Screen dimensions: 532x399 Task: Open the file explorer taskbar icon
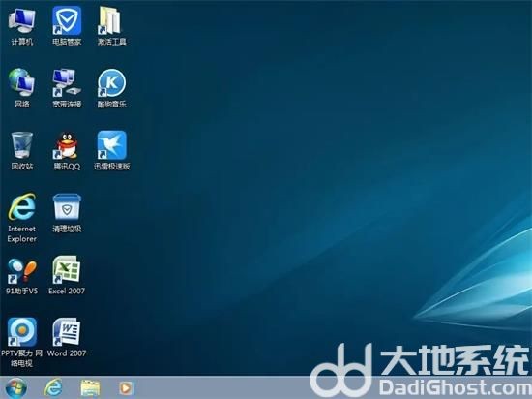[x=90, y=388]
